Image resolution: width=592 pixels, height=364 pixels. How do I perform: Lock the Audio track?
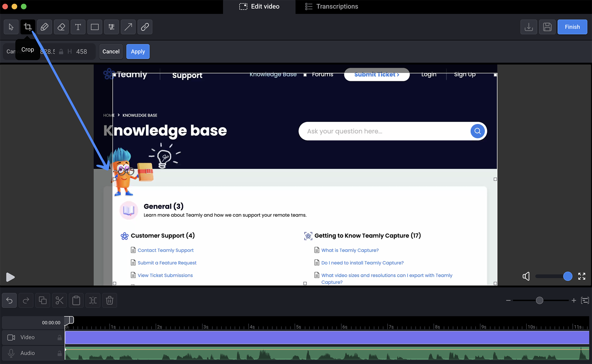tap(59, 353)
